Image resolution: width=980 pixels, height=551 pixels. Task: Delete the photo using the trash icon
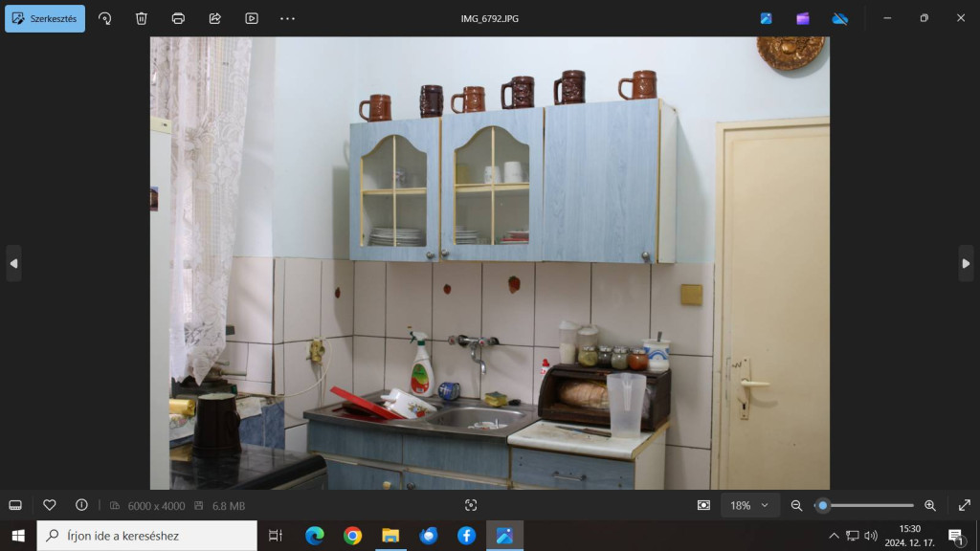(x=142, y=18)
